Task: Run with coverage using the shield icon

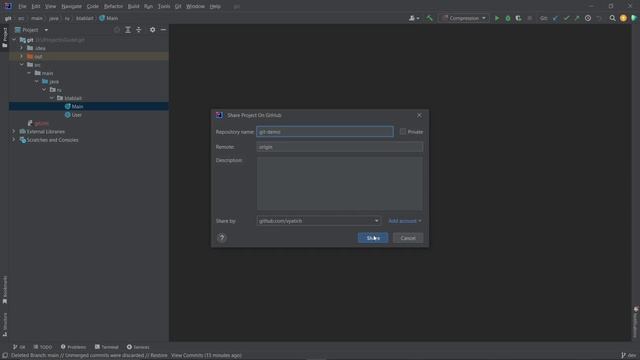Action: pyautogui.click(x=518, y=18)
